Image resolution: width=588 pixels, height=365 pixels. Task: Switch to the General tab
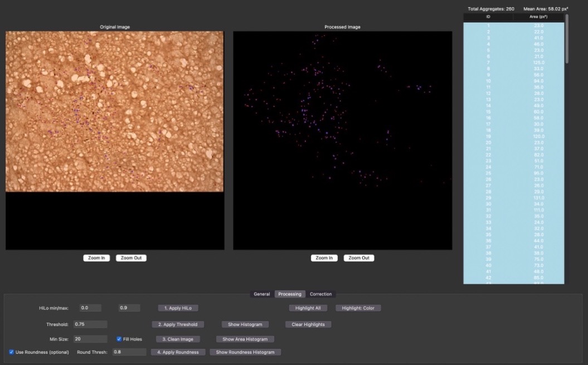262,294
